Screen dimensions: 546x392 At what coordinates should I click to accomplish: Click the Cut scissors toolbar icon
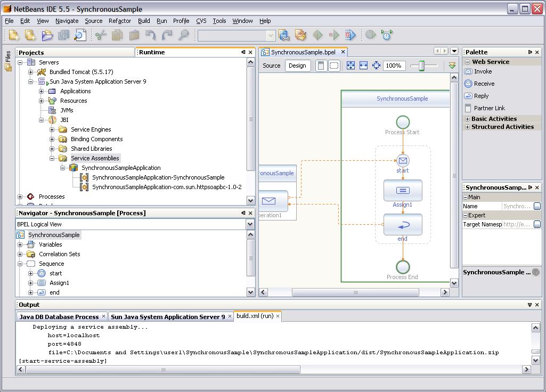point(101,35)
